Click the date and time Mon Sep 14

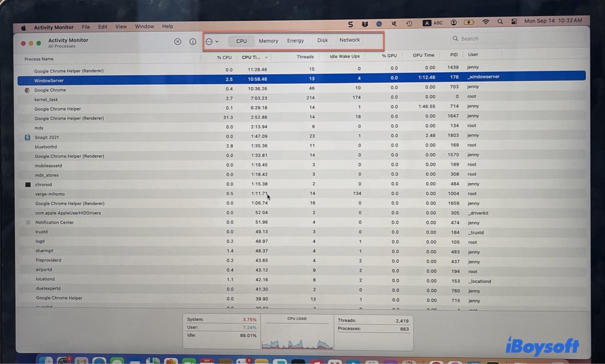click(553, 21)
